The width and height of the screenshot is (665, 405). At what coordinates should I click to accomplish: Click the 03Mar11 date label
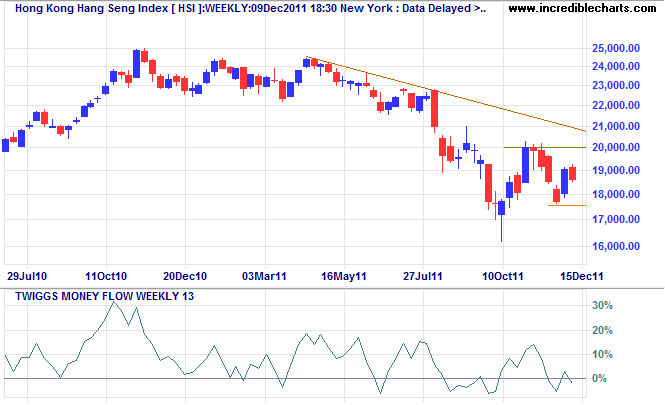pyautogui.click(x=264, y=277)
